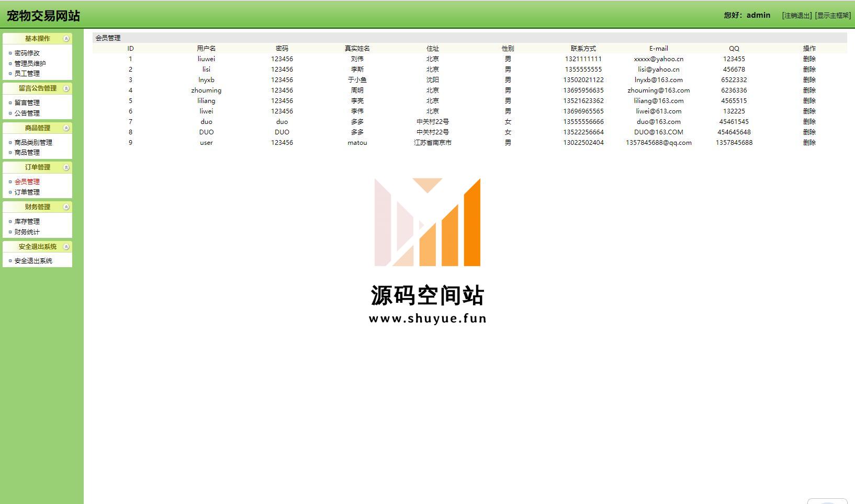Click email cell 1357845688@qq.com
Screen dimensions: 855x504
pyautogui.click(x=659, y=142)
